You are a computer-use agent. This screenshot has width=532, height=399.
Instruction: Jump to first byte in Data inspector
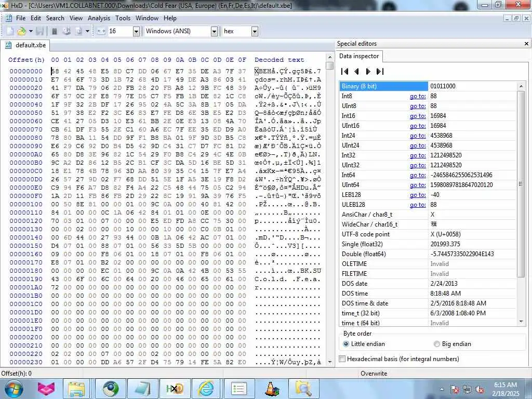pyautogui.click(x=345, y=71)
